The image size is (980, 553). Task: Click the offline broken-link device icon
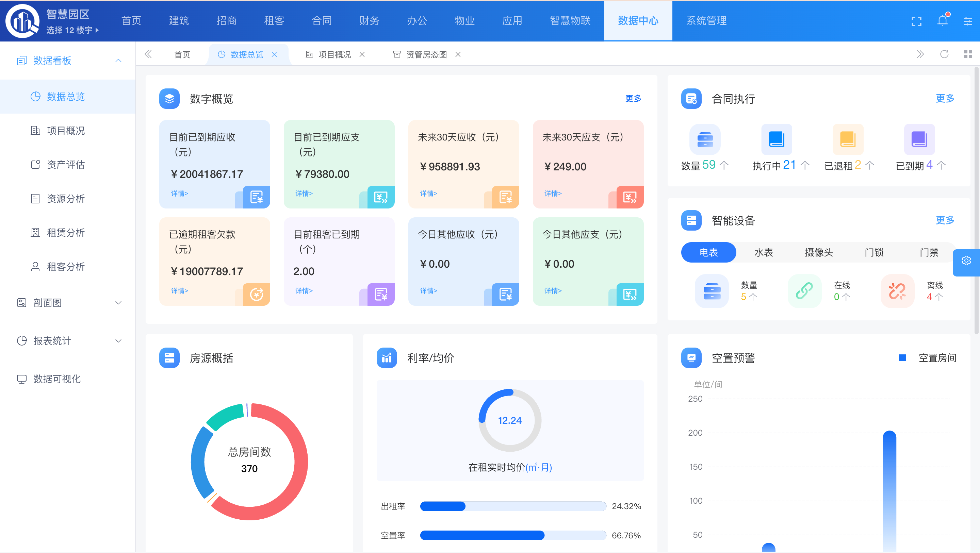[x=897, y=291]
